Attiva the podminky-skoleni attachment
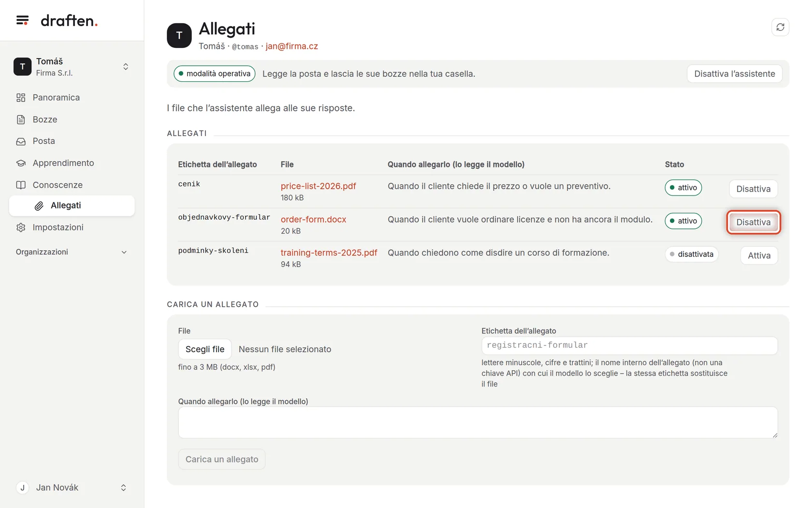Viewport: 812px width, 508px height. coord(759,255)
